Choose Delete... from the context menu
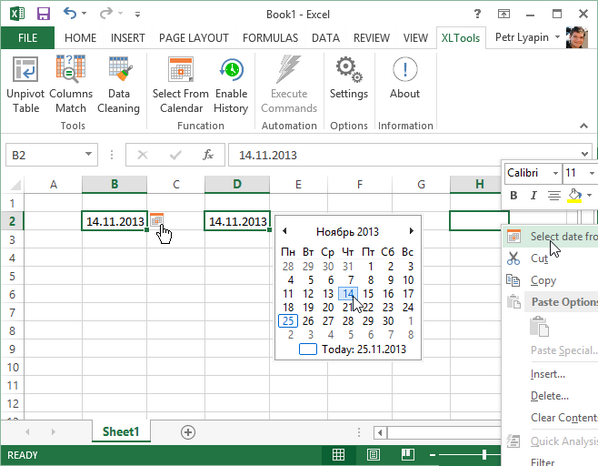 coord(550,396)
